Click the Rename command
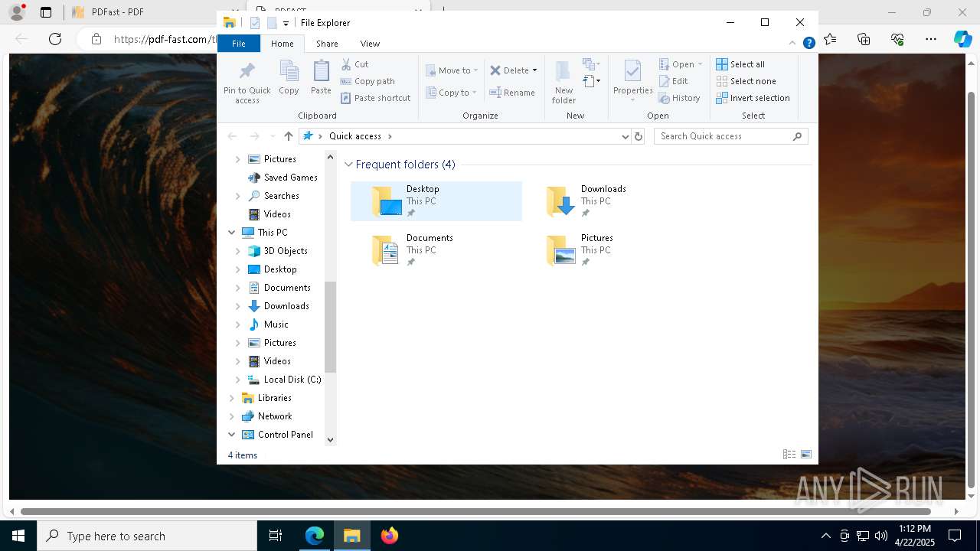 click(x=512, y=93)
